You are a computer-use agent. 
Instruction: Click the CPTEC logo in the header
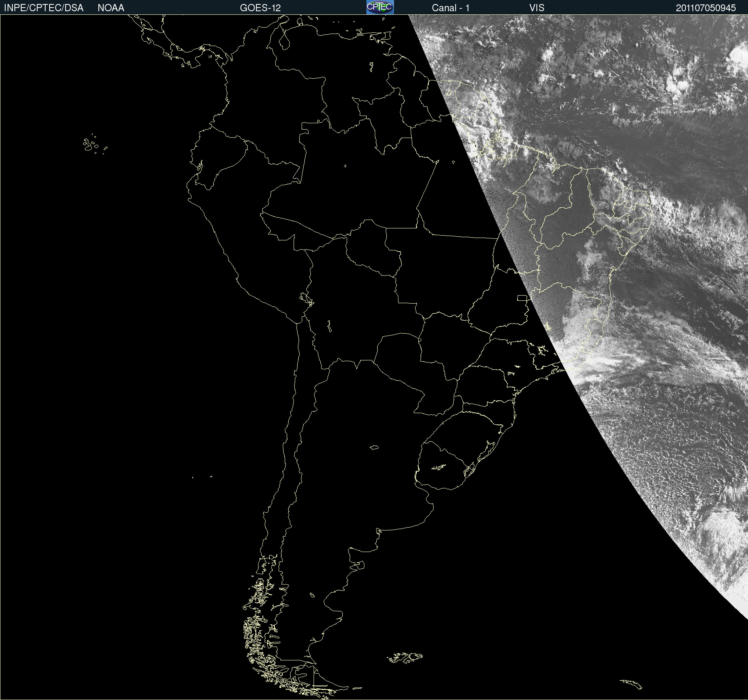tap(380, 7)
